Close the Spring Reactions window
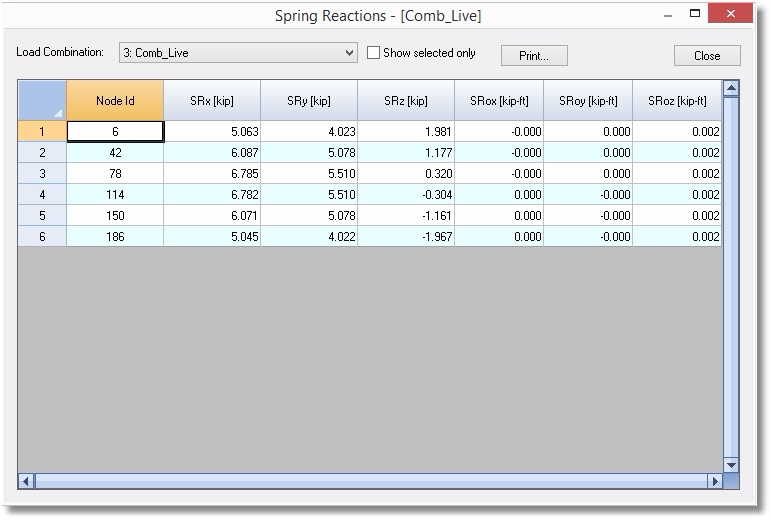This screenshot has height=520, width=771. [x=730, y=13]
